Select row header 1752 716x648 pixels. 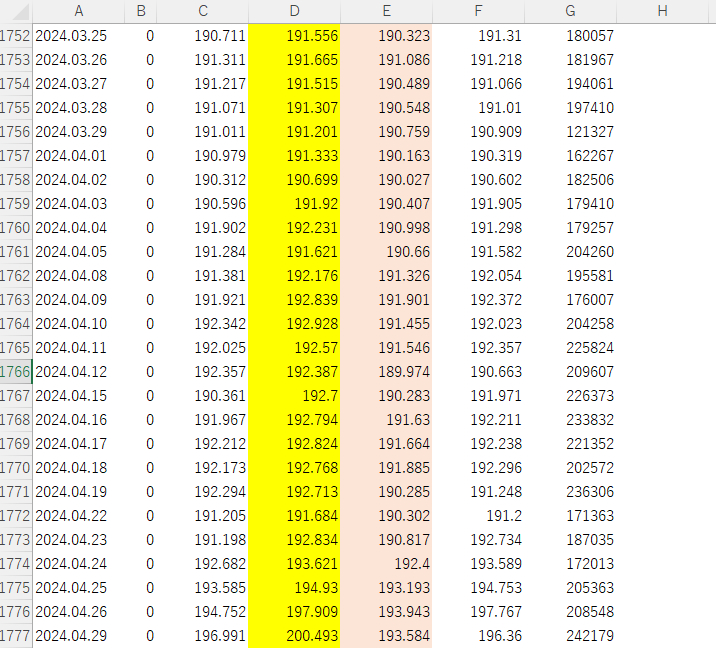tap(16, 36)
